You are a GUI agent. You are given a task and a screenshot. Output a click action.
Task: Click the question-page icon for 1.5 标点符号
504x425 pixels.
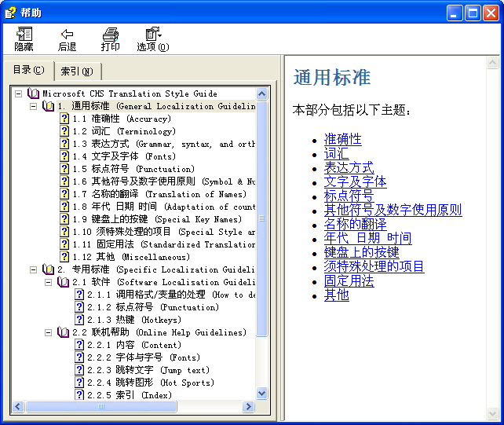pos(64,169)
